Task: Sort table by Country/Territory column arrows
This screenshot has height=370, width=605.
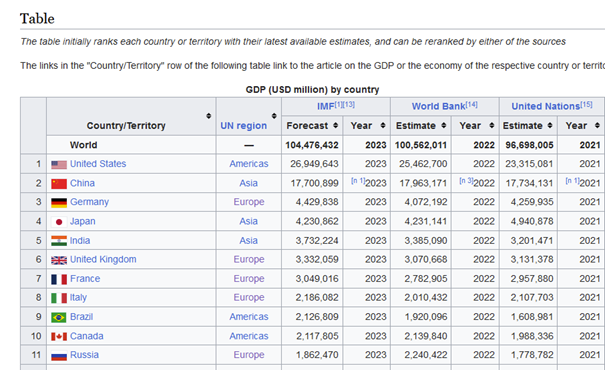Action: pyautogui.click(x=208, y=116)
